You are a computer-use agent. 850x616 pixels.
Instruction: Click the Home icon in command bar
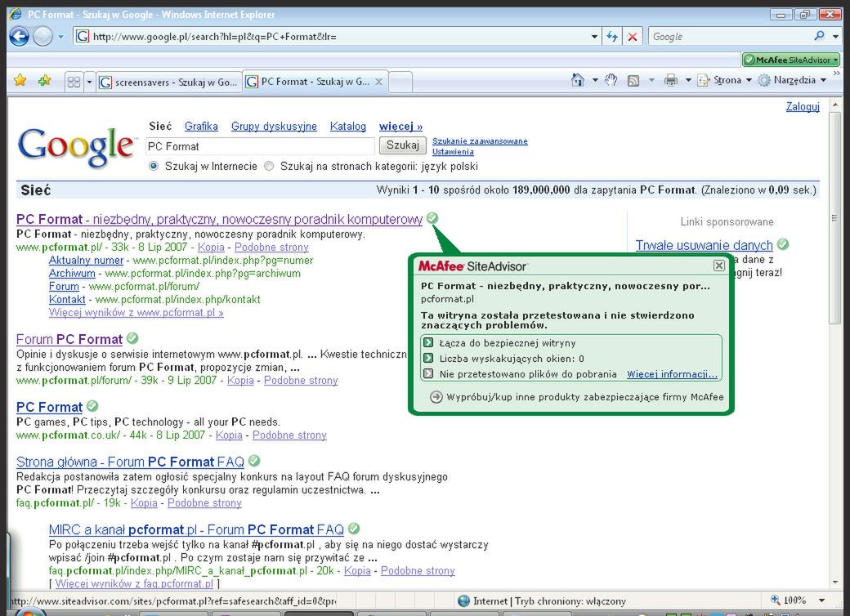pos(578,80)
